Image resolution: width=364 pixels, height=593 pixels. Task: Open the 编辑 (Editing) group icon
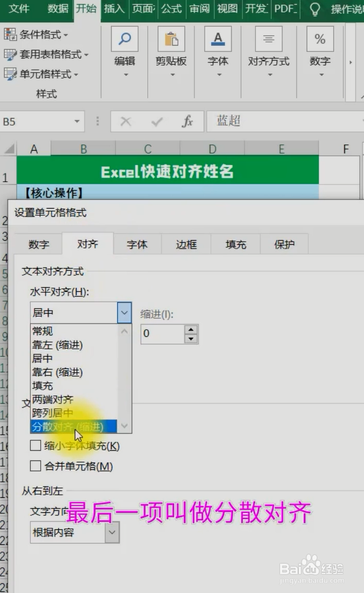(x=124, y=39)
